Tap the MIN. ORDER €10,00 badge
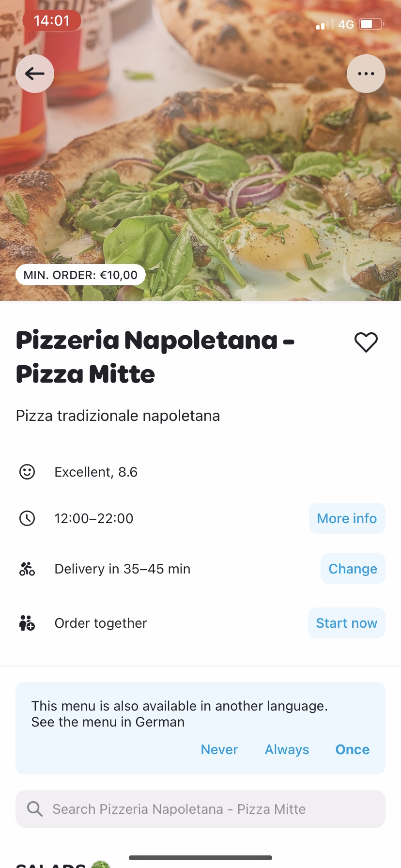The image size is (401, 868). click(80, 275)
